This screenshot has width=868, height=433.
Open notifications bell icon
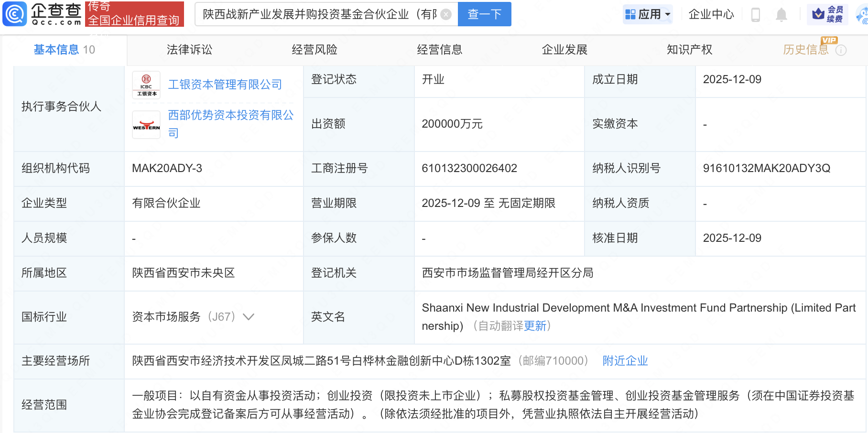[x=781, y=15]
